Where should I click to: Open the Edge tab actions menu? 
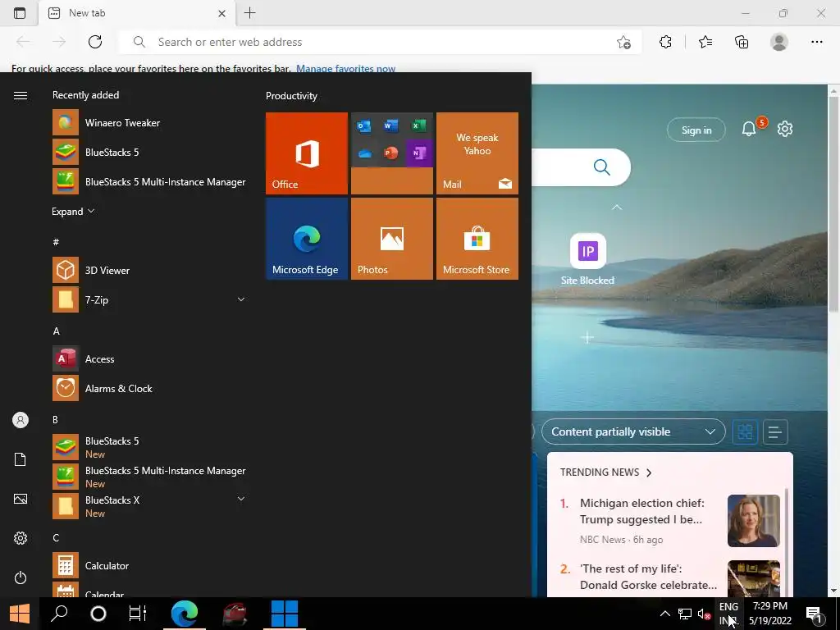(x=20, y=13)
